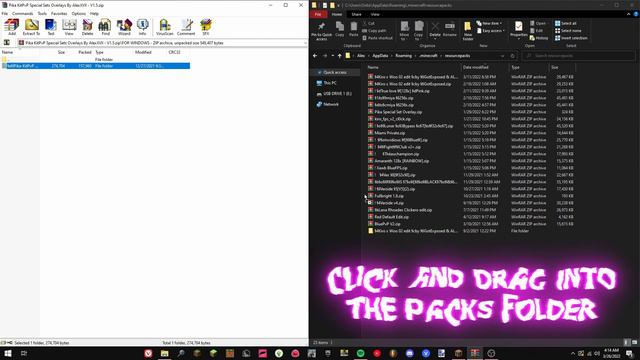Open the Explorer File tab
Screen dimensions: 640x360
[318, 14]
